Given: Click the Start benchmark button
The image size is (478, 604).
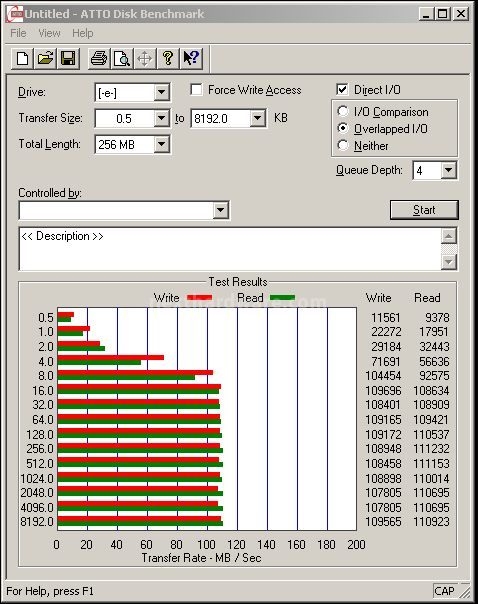Looking at the screenshot, I should coord(424,210).
